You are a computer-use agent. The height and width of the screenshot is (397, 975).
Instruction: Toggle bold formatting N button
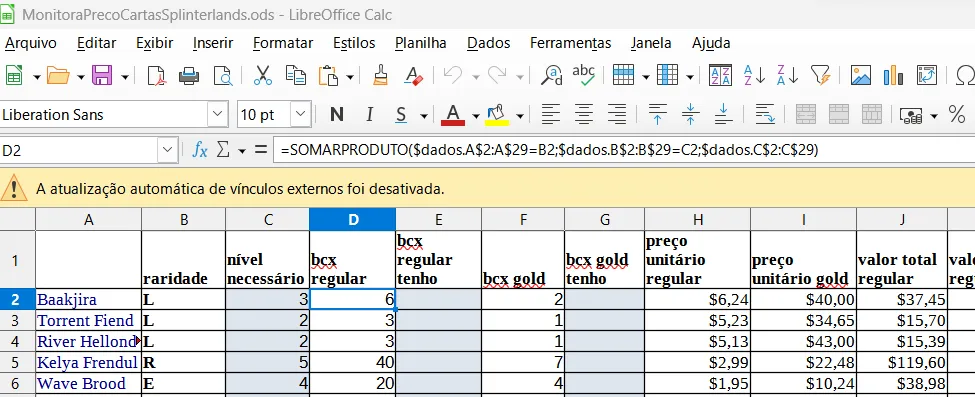point(336,114)
